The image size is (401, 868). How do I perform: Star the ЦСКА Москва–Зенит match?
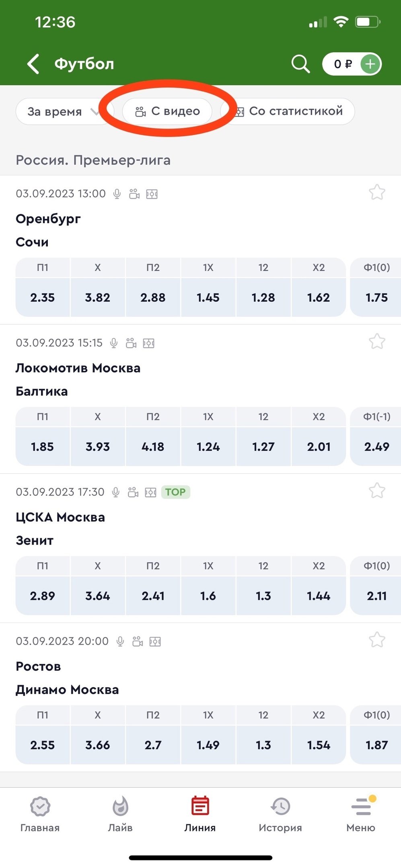pos(377,491)
